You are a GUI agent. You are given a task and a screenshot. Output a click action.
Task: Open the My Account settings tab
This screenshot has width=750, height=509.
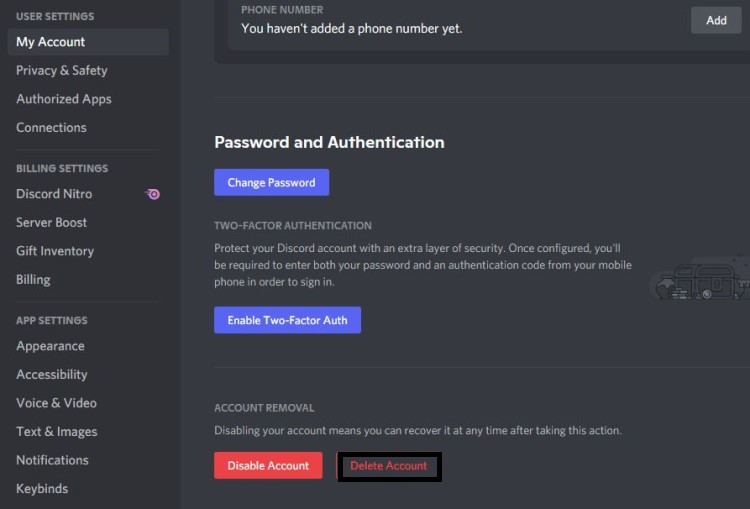click(51, 42)
